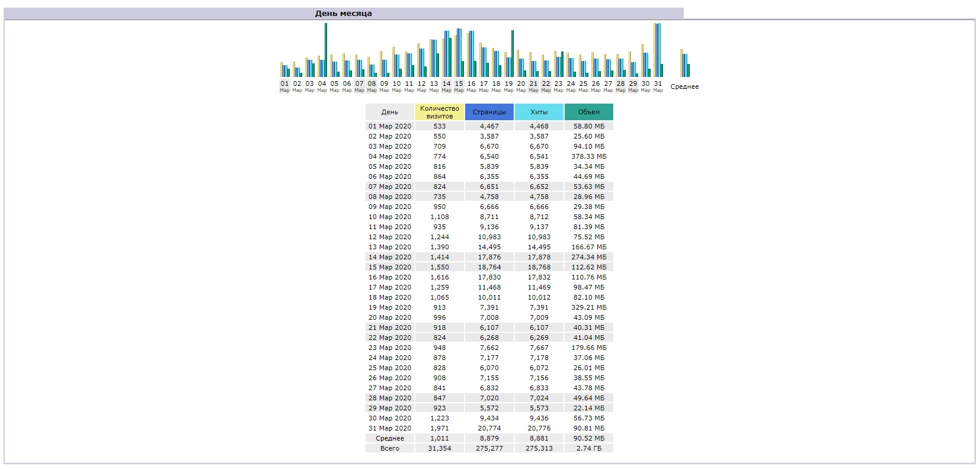This screenshot has height=469, width=980.
Task: Click the cyan Хиты column header
Action: [539, 112]
